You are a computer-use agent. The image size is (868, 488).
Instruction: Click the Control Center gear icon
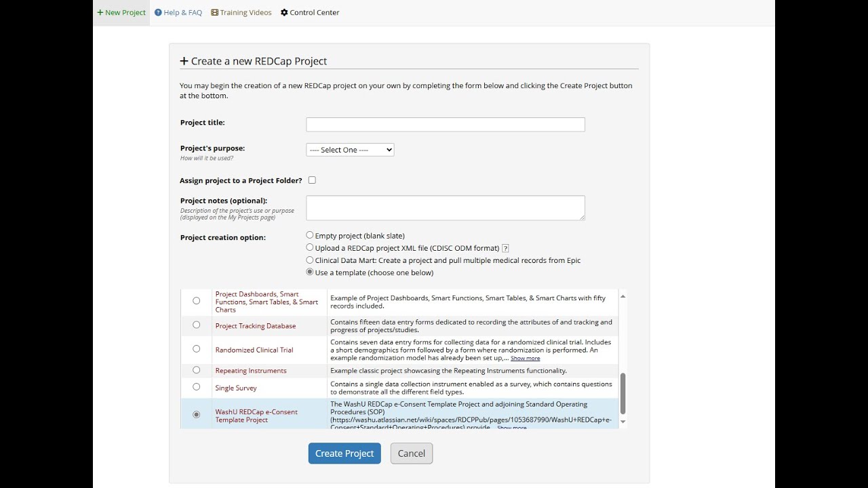click(284, 12)
